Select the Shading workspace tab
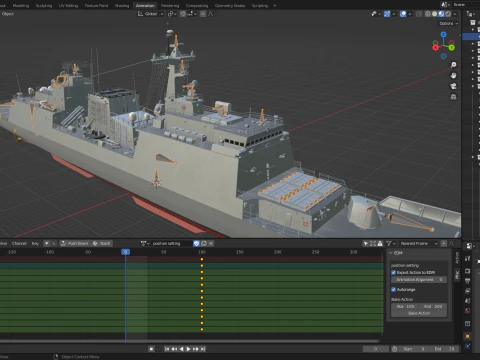The image size is (480, 360). point(122,5)
